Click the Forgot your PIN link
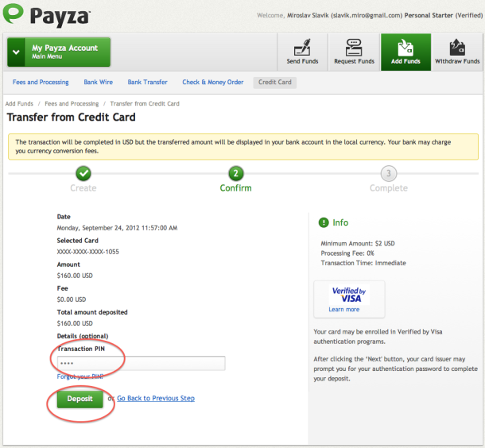 click(80, 377)
